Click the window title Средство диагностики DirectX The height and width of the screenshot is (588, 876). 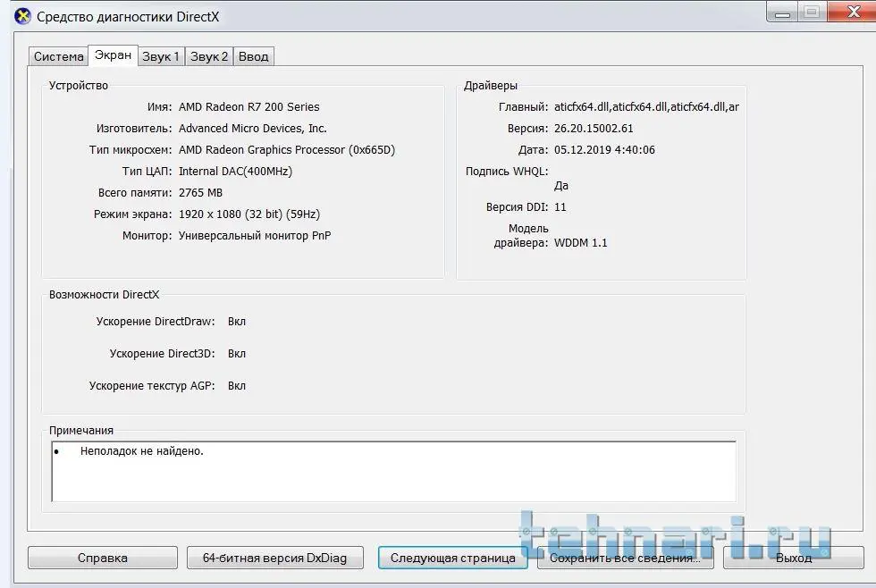click(128, 17)
